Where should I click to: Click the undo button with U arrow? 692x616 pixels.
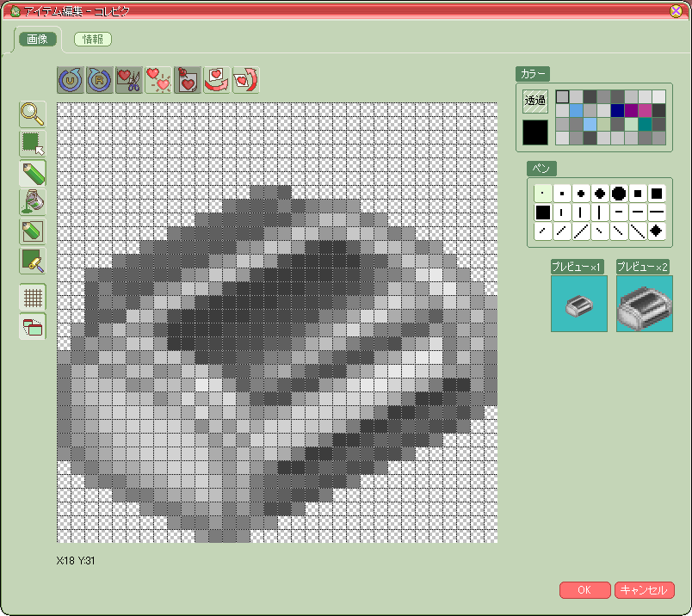tap(71, 80)
